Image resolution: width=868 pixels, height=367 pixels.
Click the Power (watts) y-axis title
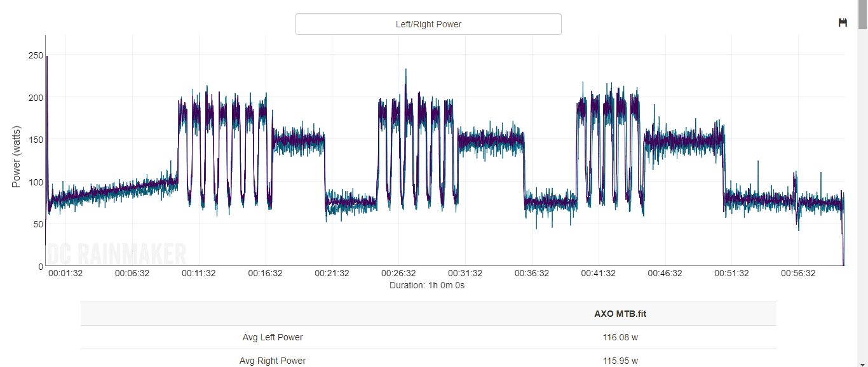[x=17, y=156]
